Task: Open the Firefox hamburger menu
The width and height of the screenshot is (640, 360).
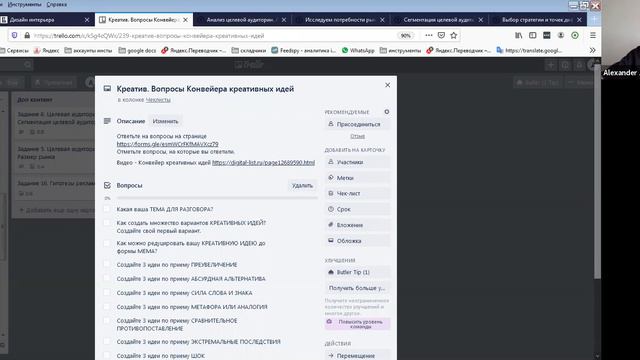Action: tap(593, 36)
